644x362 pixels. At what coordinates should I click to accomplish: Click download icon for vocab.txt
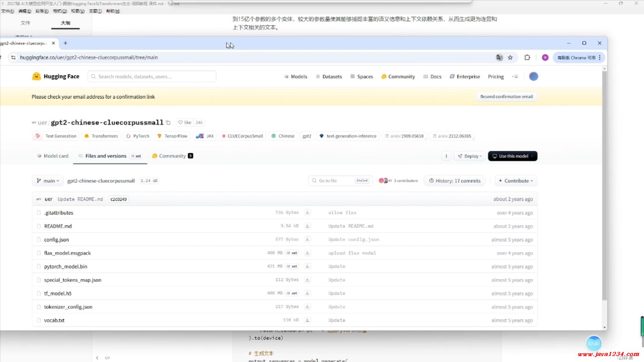point(307,320)
